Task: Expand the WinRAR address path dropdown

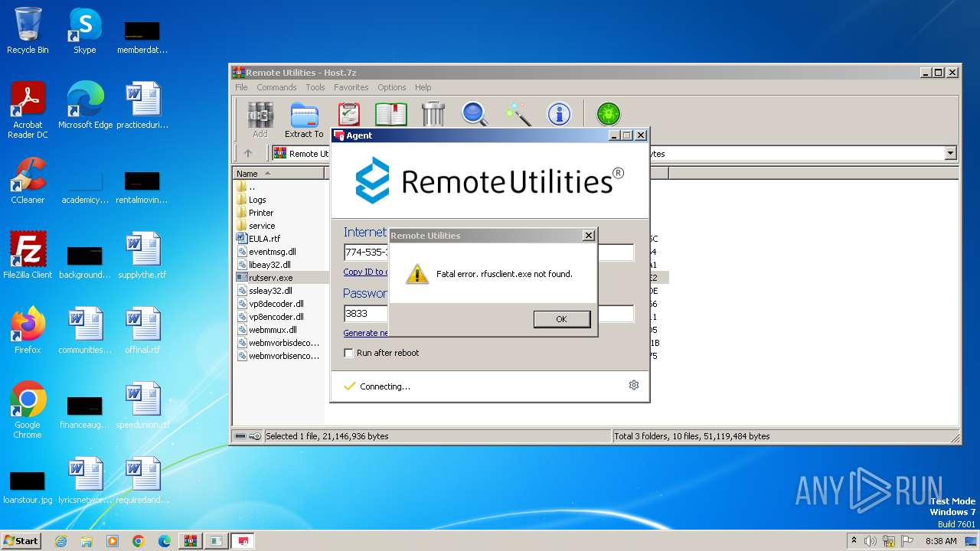Action: (x=950, y=153)
